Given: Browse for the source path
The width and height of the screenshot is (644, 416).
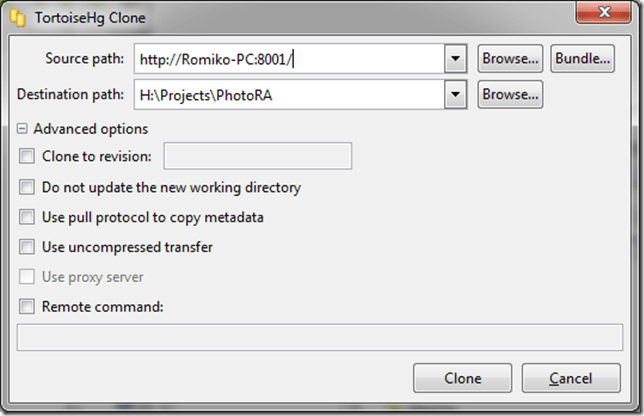Looking at the screenshot, I should 510,59.
